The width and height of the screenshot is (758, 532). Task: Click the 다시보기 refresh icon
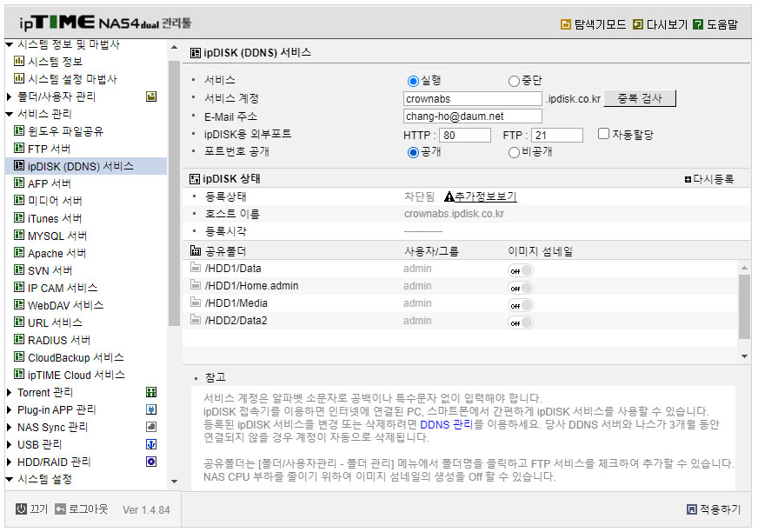(638, 24)
